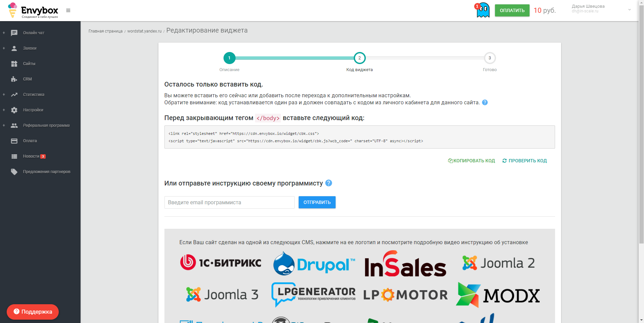Click the Реферальная программа people icon

point(14,125)
